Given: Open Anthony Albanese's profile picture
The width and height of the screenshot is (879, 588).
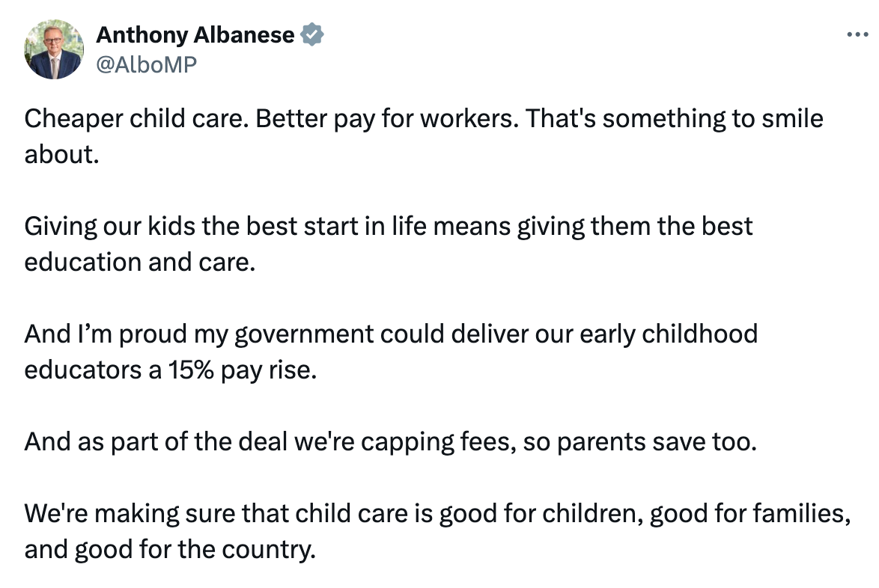Looking at the screenshot, I should point(53,50).
